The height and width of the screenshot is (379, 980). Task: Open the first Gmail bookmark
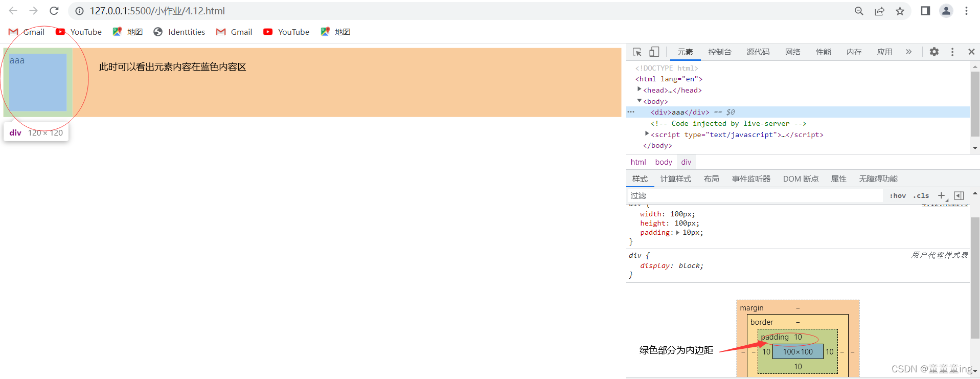coord(27,32)
